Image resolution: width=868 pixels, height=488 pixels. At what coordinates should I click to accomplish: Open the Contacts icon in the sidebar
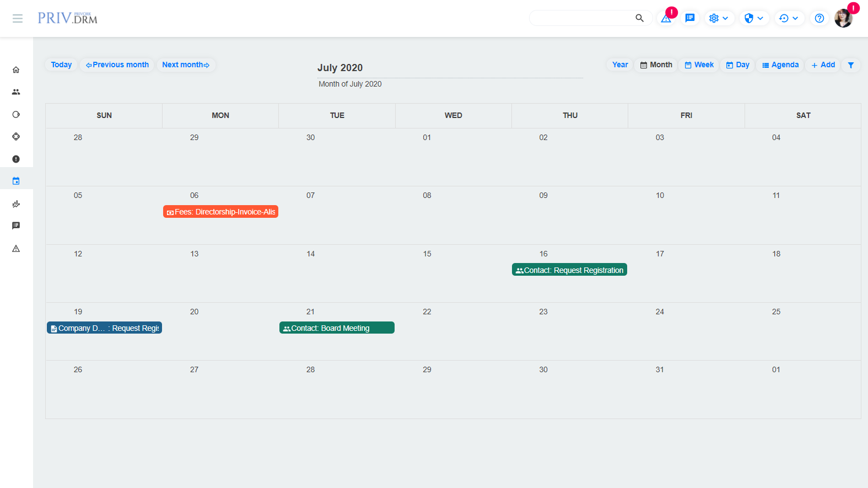tap(16, 92)
